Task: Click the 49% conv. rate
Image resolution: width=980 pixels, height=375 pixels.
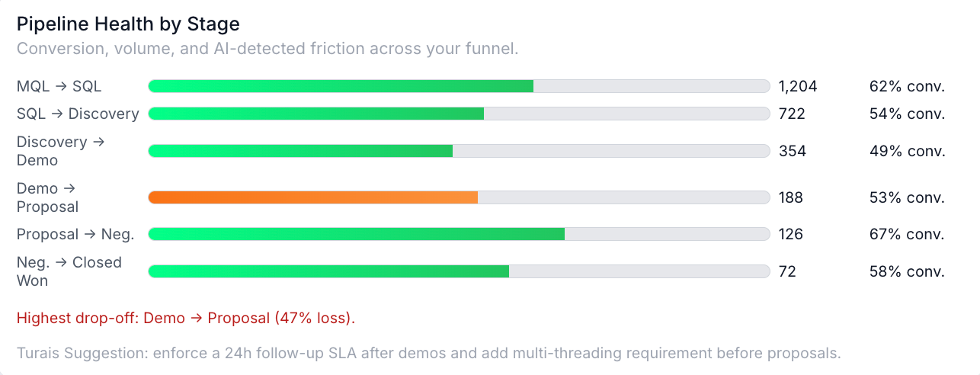Action: tap(907, 151)
